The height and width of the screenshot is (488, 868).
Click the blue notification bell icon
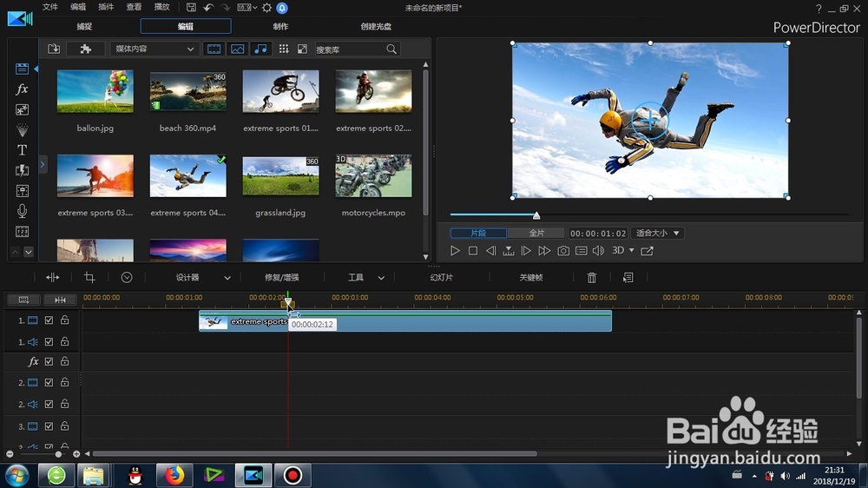[x=282, y=8]
